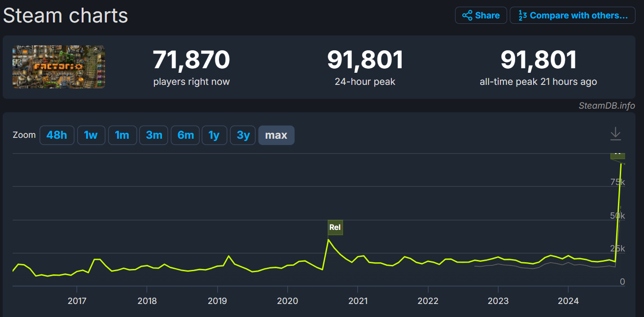Click the Factorio game thumbnail
This screenshot has height=317, width=644.
[59, 67]
